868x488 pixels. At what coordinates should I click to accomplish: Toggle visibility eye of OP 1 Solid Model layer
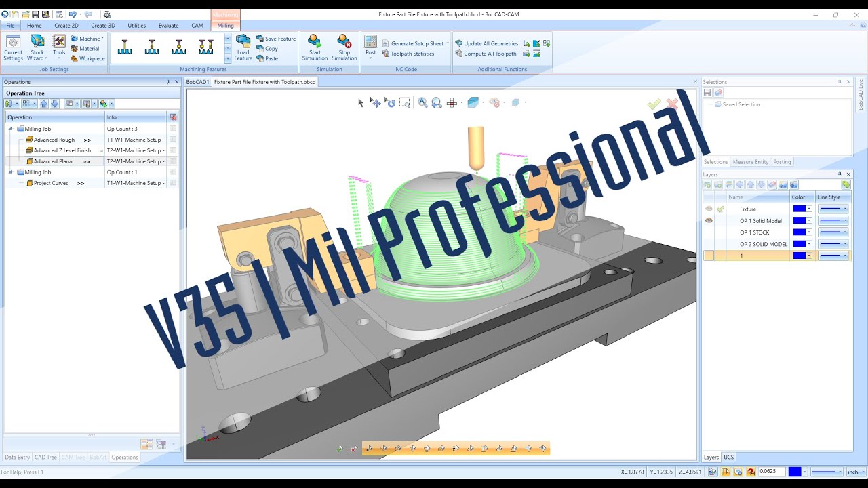point(709,220)
